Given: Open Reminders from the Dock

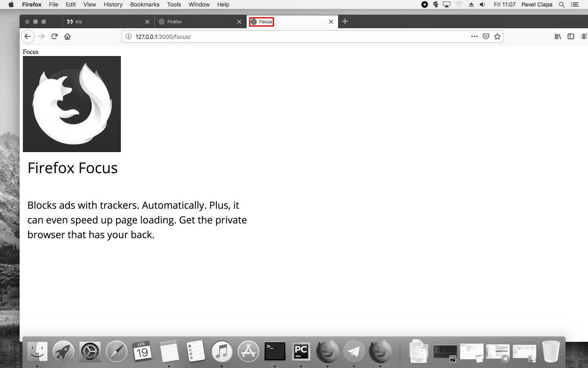Looking at the screenshot, I should [196, 351].
